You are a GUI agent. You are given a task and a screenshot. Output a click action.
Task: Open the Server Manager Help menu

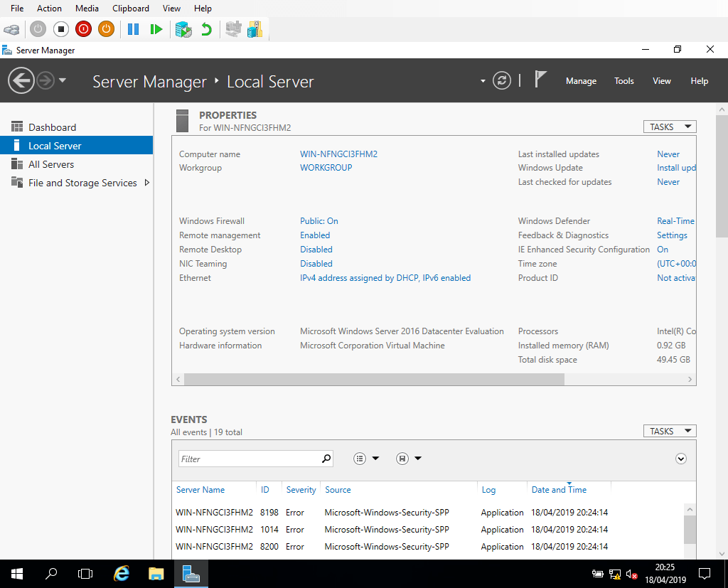coord(700,81)
